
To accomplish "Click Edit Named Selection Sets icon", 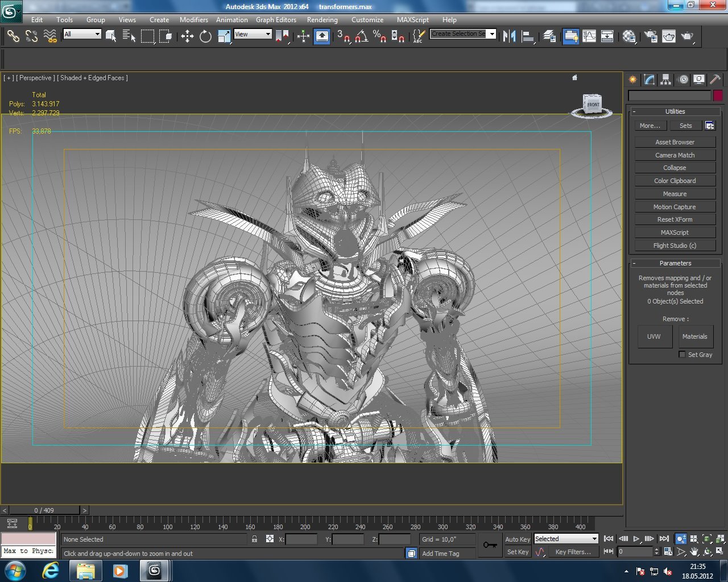I will click(x=418, y=36).
